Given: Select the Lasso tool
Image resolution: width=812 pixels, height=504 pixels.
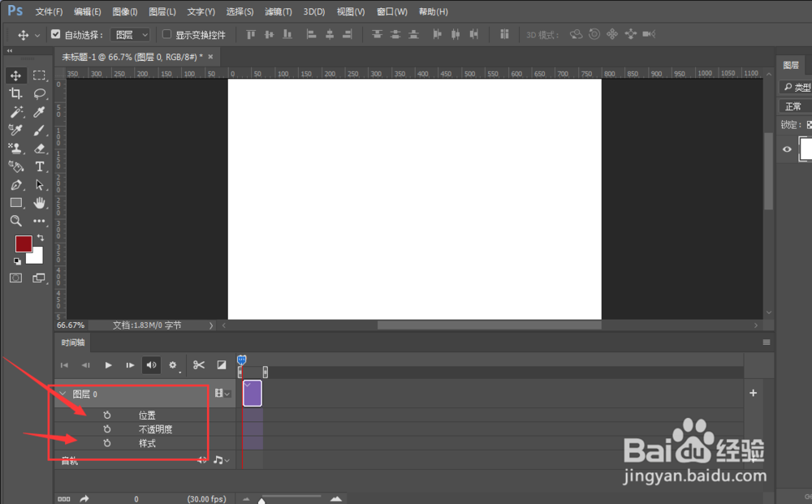Looking at the screenshot, I should coord(39,93).
